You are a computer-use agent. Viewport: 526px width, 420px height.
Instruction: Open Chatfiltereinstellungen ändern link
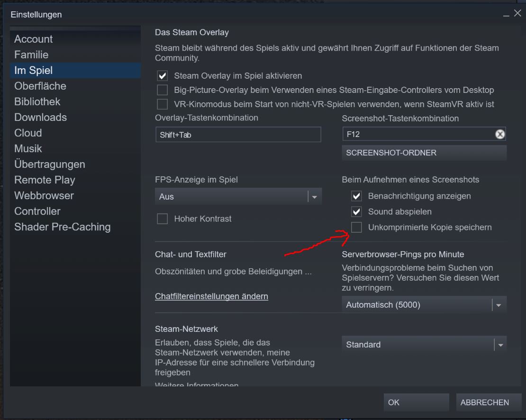(211, 297)
